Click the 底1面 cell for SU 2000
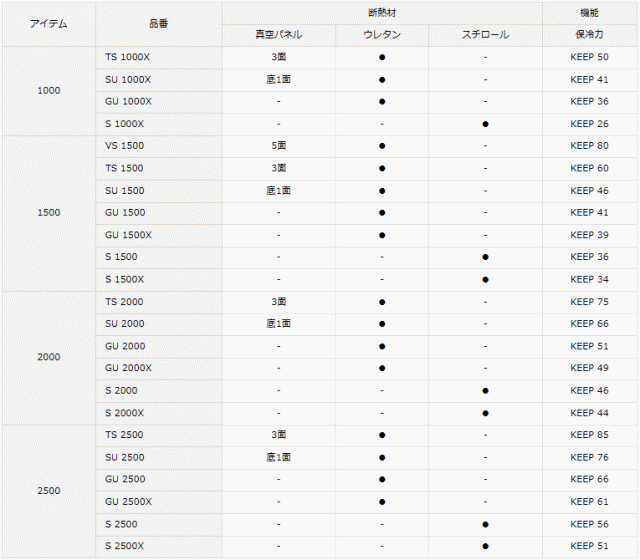The width and height of the screenshot is (640, 560). [278, 324]
